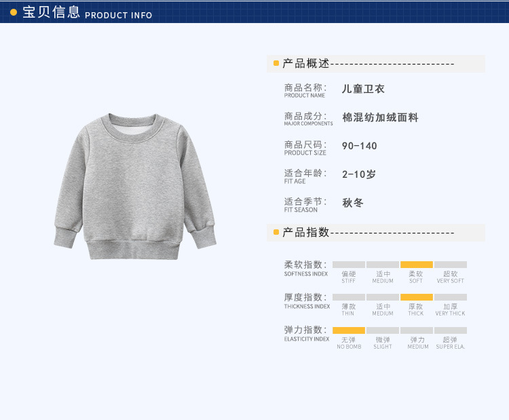Screen dimensions: 509x420
Task: Click the 偏硬 STIFF label
Action: (349, 277)
